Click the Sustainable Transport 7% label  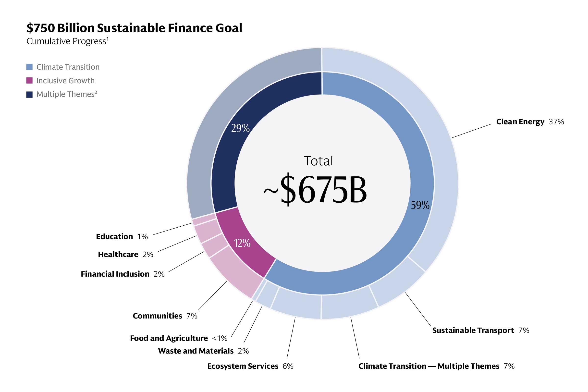pos(480,330)
